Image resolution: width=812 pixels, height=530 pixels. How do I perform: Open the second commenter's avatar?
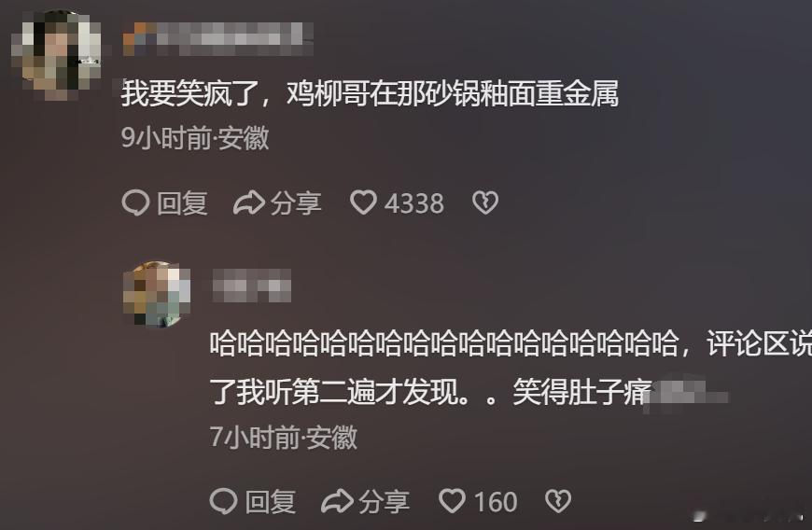click(x=158, y=295)
